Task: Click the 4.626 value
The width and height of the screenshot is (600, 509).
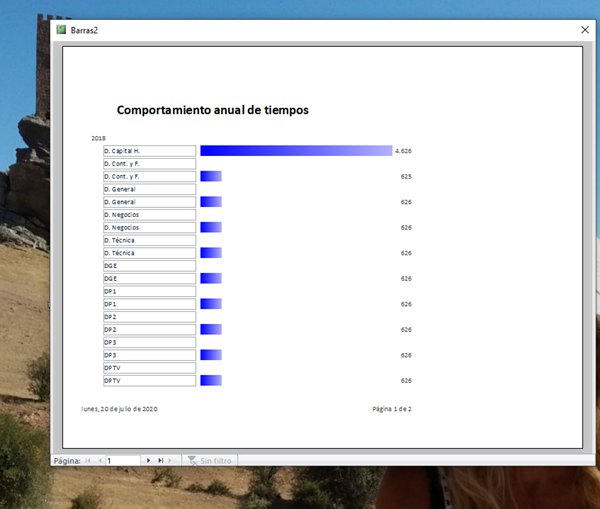Action: (x=403, y=151)
